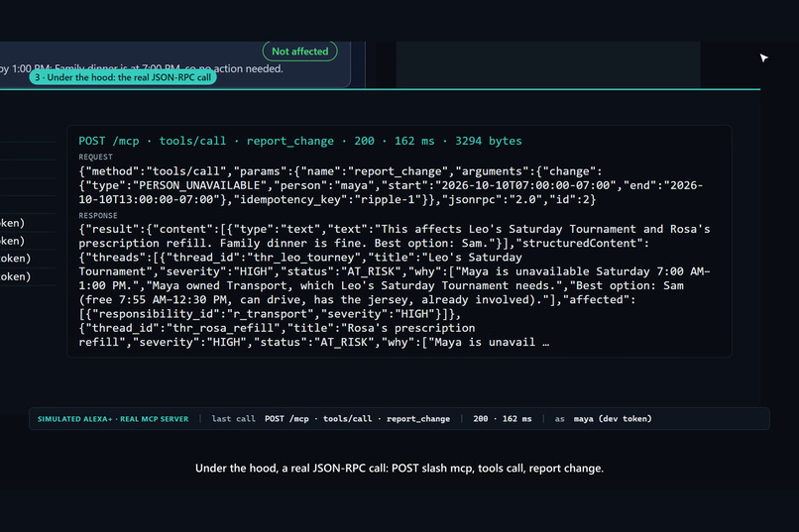Click the "no action needed" message text

[244, 68]
